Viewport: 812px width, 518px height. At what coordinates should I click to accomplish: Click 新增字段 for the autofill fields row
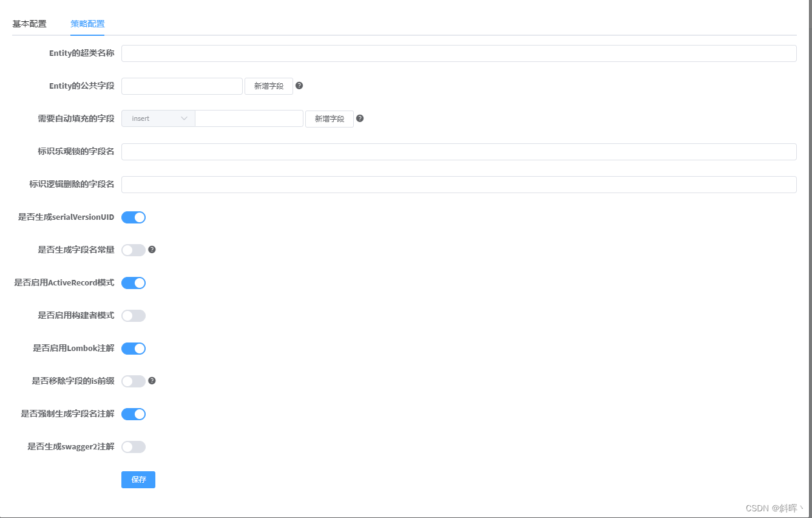coord(329,118)
